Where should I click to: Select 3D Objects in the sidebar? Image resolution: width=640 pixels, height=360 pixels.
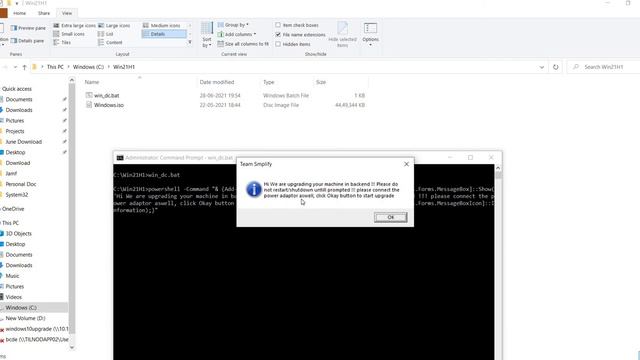[18, 233]
